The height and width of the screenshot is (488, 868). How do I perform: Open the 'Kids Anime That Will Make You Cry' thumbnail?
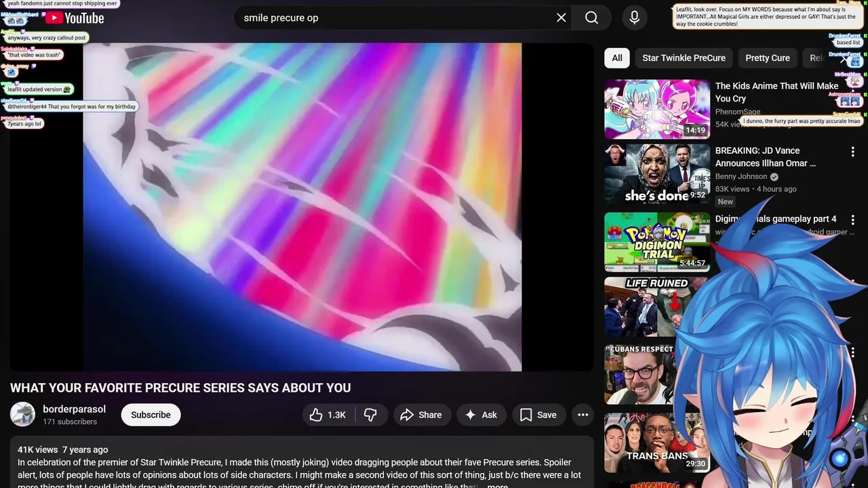tap(657, 109)
